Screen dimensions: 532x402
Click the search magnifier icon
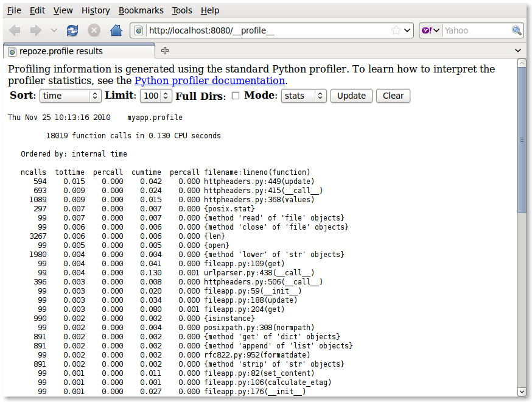pos(516,30)
